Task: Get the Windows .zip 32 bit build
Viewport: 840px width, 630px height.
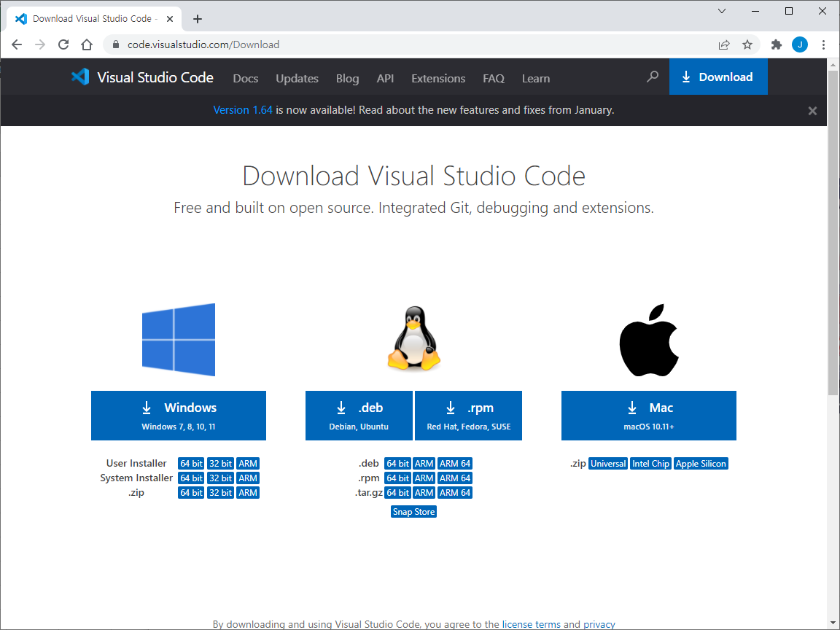Action: [220, 492]
